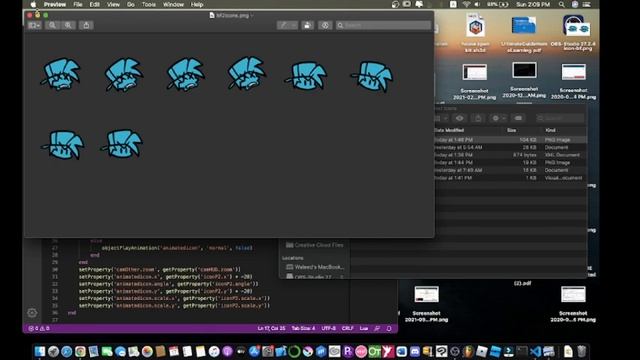This screenshot has width=640, height=360.
Task: Open the VS Code Manage gear icon
Action: 32,313
